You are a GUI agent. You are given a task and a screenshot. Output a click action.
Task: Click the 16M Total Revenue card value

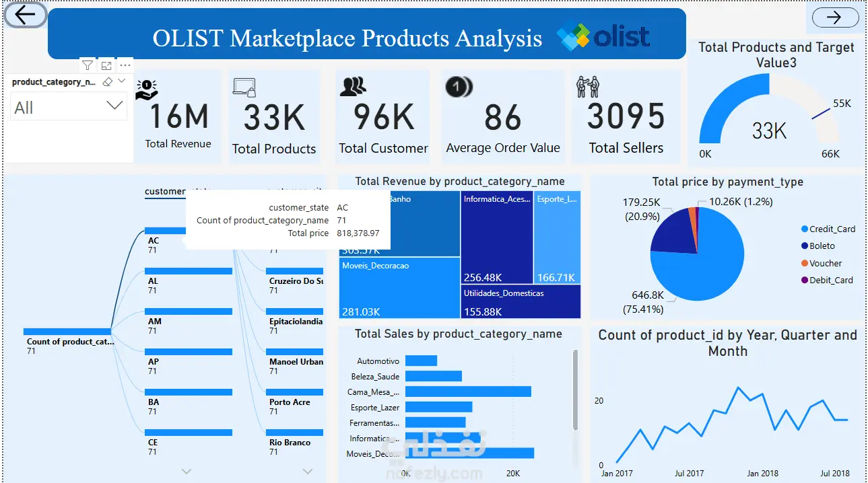[178, 116]
